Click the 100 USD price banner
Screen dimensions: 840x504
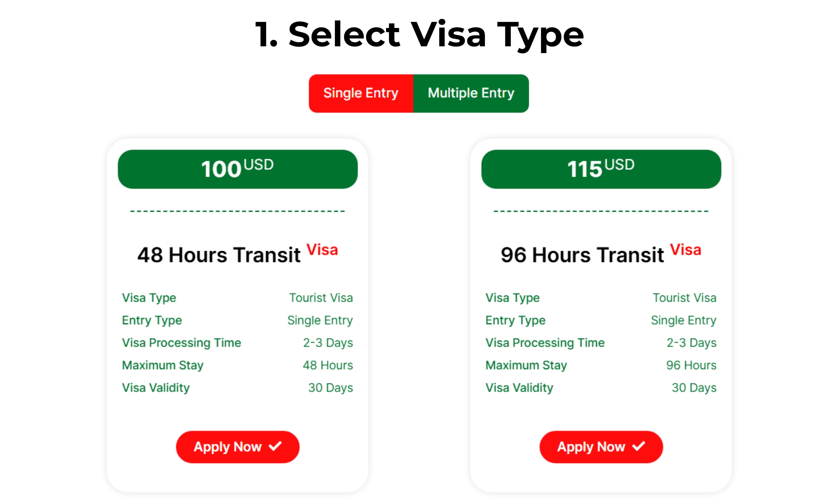click(x=237, y=169)
